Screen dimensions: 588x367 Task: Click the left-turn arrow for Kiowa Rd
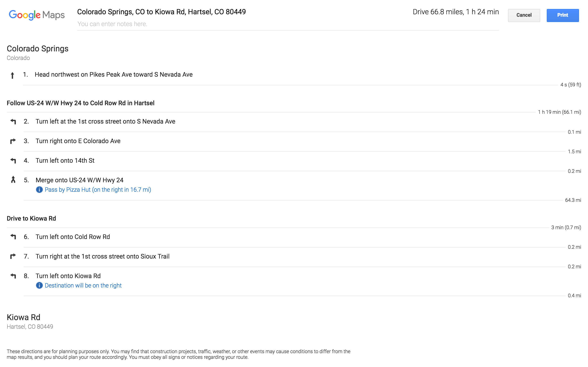[13, 276]
